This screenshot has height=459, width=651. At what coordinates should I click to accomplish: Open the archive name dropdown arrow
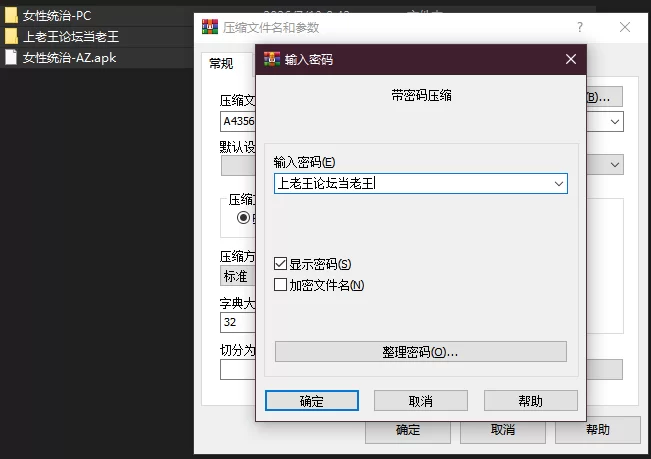point(615,122)
